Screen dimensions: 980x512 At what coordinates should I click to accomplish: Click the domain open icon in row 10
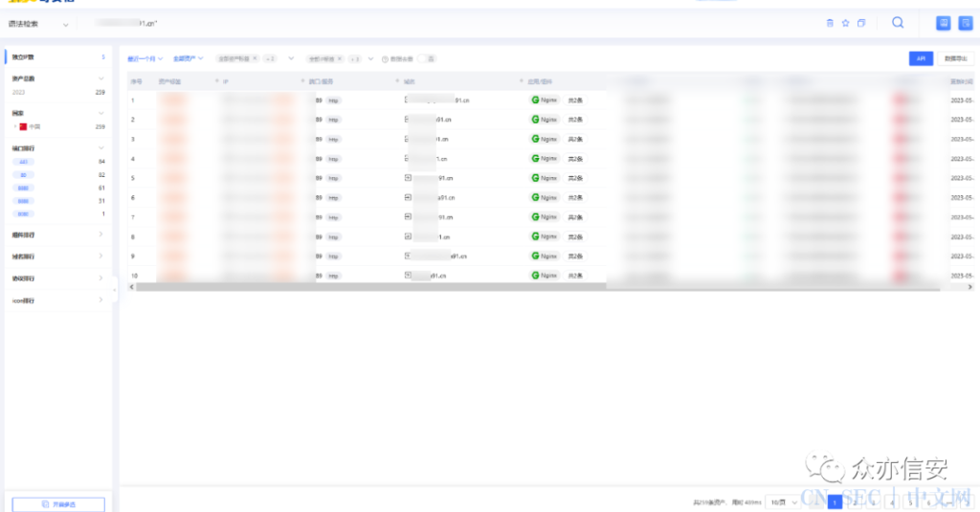[x=408, y=275]
